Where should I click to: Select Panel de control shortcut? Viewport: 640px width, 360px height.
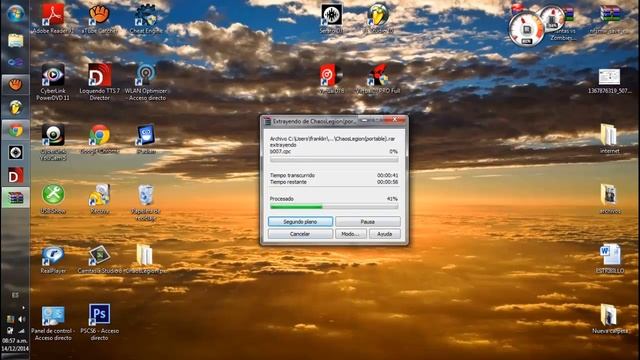point(53,322)
